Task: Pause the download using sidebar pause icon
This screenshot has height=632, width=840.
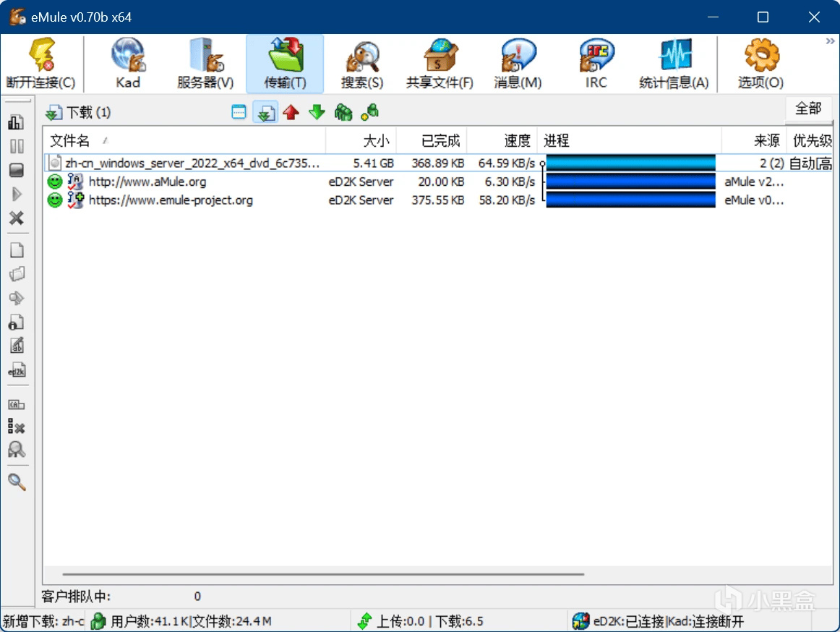Action: click(17, 146)
